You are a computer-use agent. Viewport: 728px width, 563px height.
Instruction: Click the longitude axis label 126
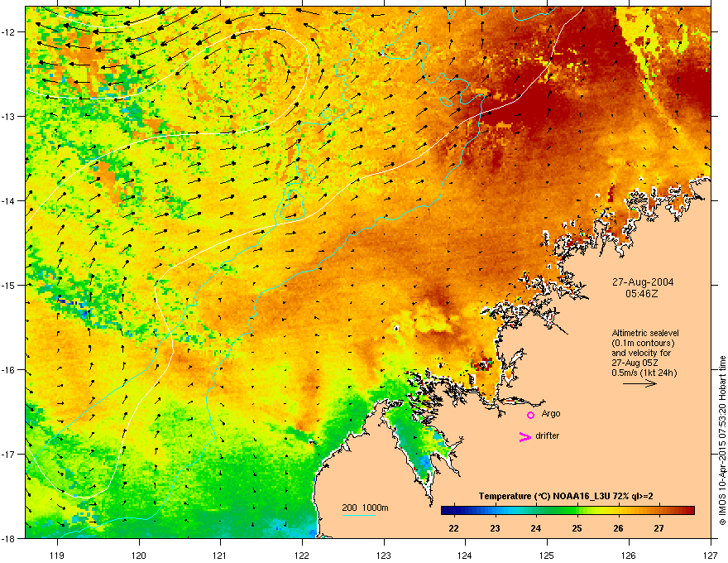(x=629, y=555)
